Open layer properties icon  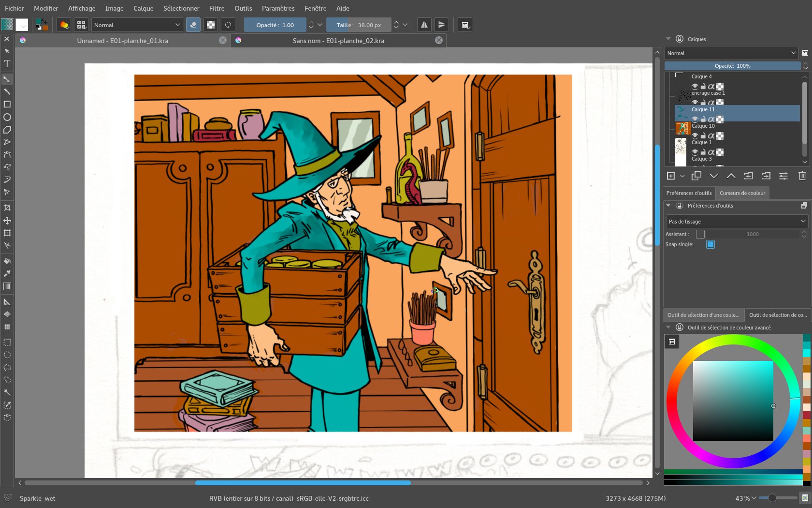[783, 176]
